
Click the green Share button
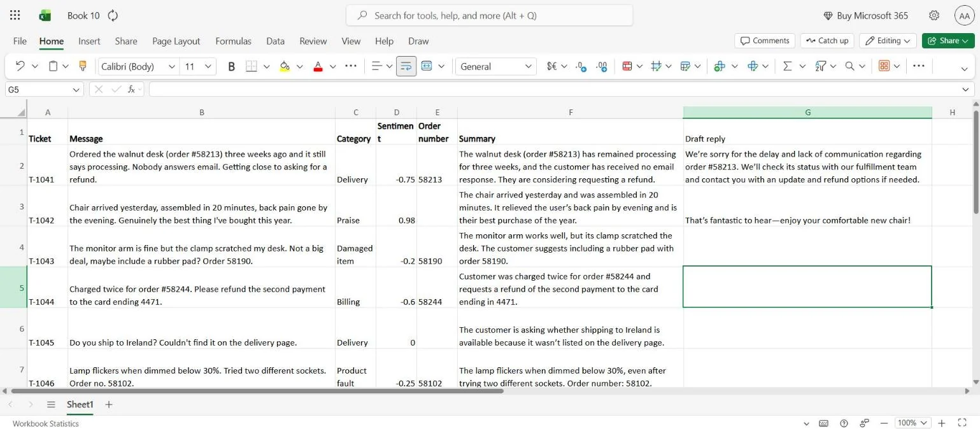coord(948,41)
